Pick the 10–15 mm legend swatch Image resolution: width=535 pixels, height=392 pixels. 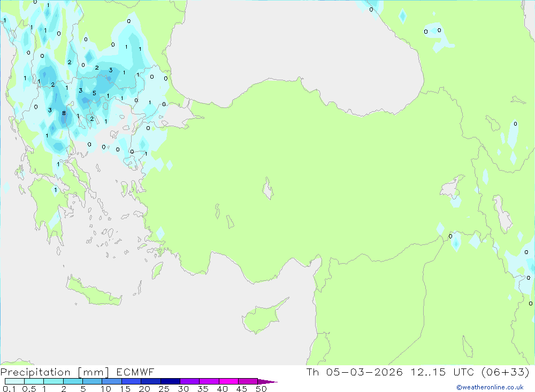pyautogui.click(x=112, y=381)
